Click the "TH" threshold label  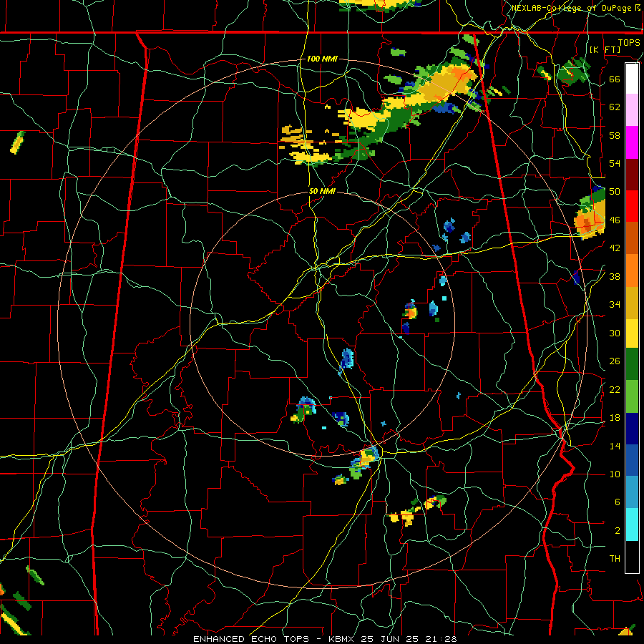(x=615, y=558)
